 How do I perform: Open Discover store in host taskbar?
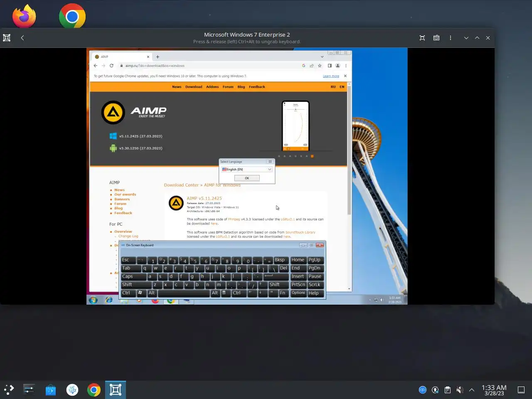pos(51,390)
